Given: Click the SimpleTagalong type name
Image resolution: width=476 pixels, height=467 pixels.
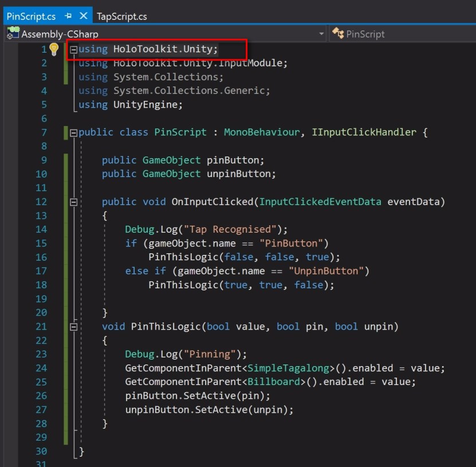Looking at the screenshot, I should [288, 368].
